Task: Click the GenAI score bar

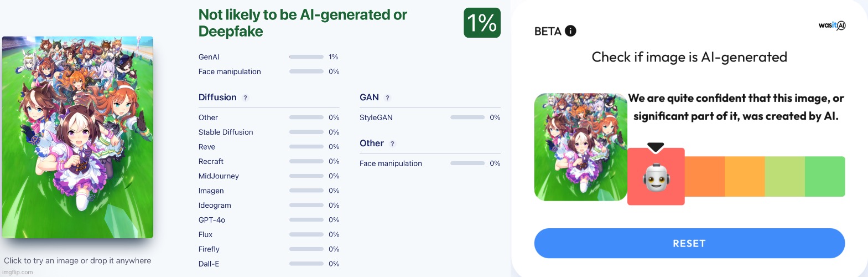Action: [x=306, y=57]
